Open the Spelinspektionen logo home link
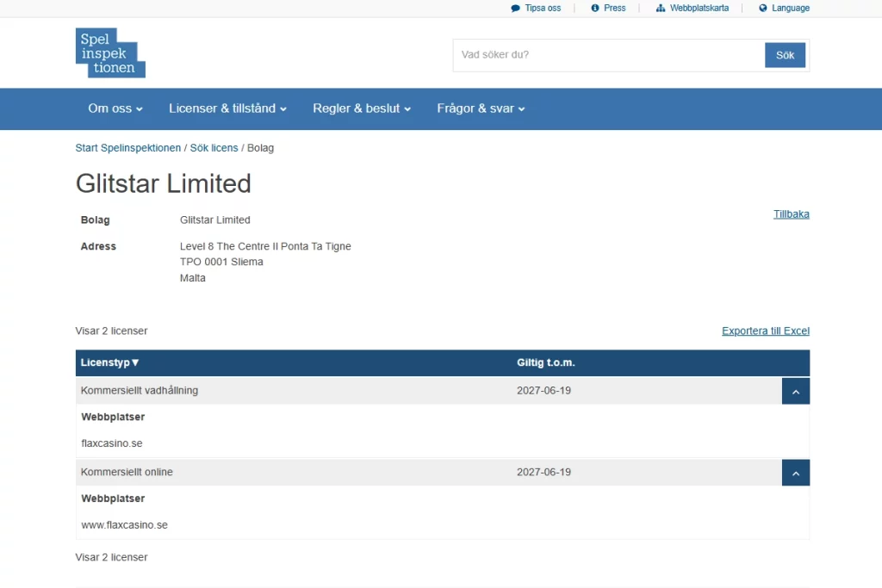 coord(110,53)
